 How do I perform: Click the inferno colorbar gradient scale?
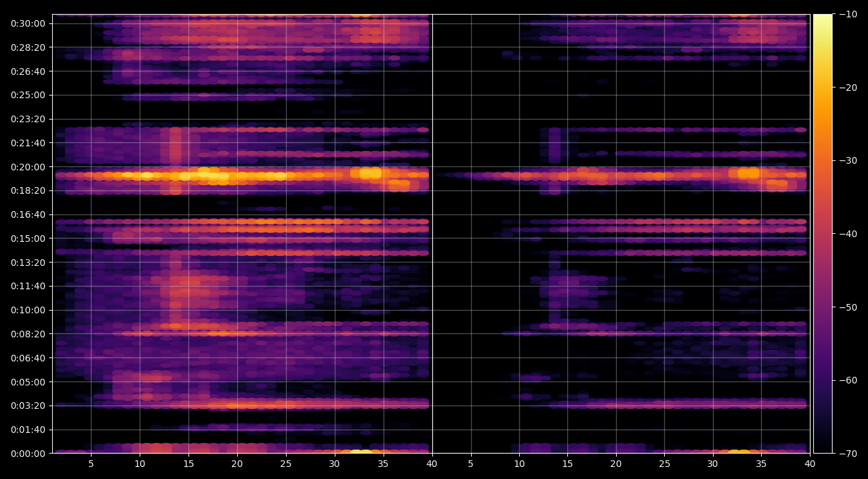[x=823, y=234]
